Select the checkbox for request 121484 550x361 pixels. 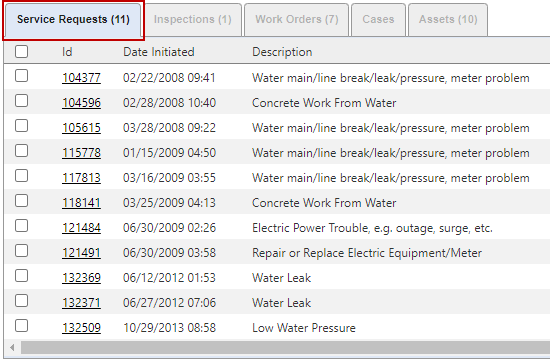(x=21, y=226)
